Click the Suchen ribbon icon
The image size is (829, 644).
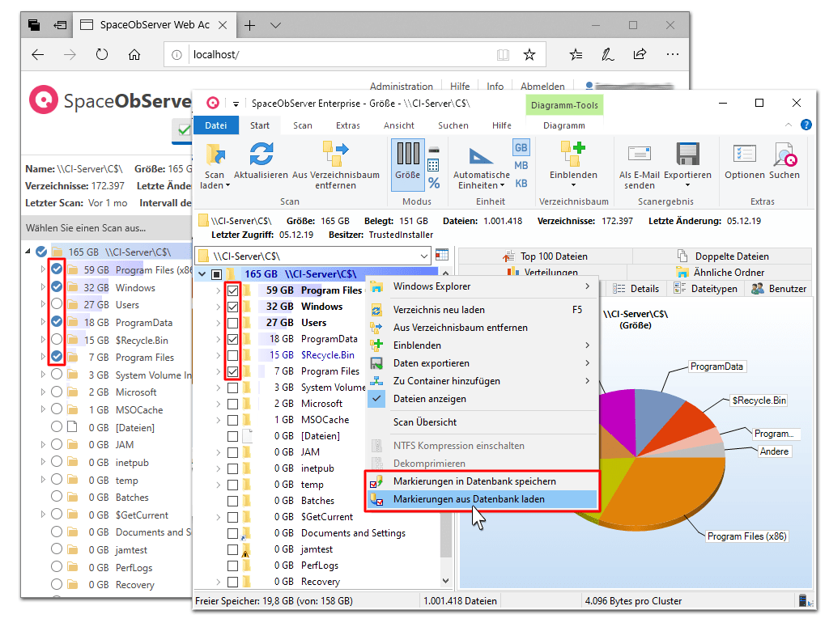coord(784,154)
